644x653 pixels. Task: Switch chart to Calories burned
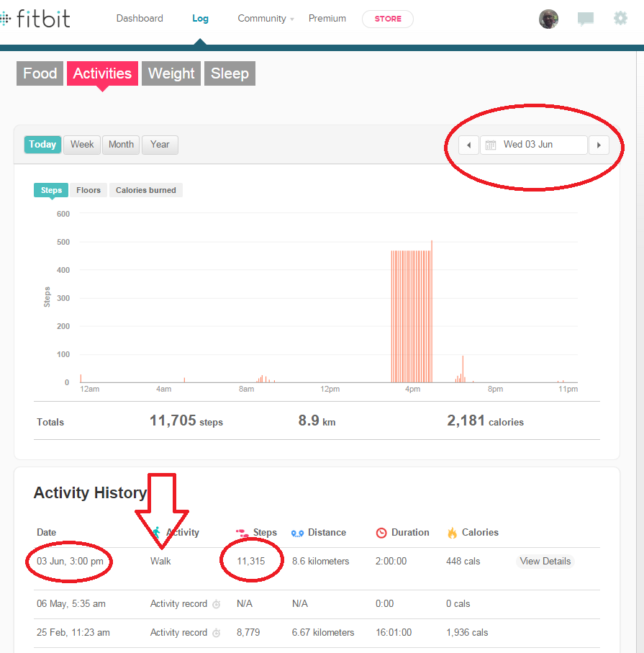pos(146,190)
